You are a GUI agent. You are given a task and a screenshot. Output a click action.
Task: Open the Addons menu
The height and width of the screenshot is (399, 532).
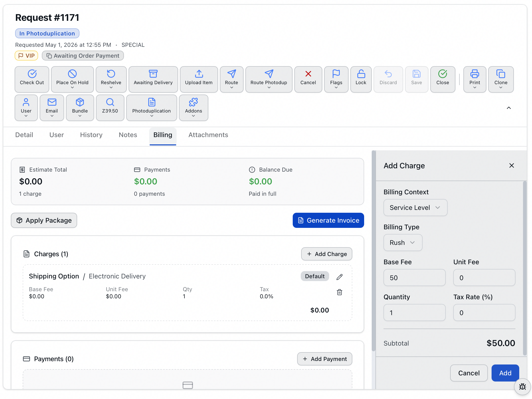pos(193,108)
